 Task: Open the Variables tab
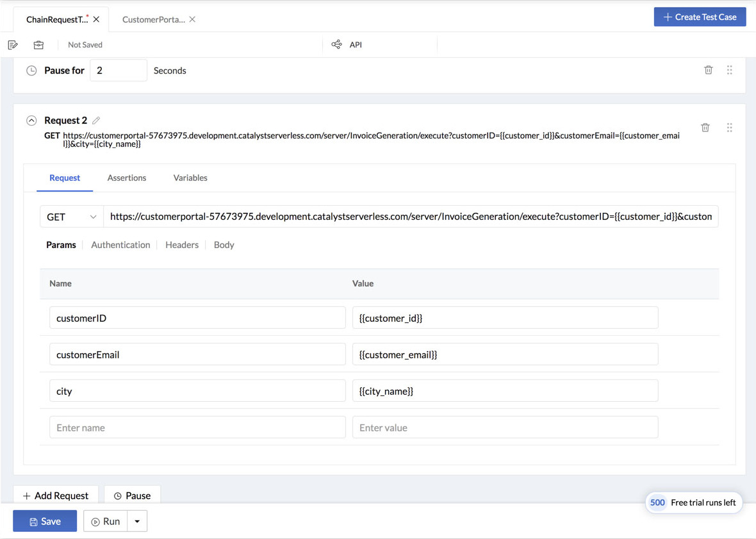(190, 178)
